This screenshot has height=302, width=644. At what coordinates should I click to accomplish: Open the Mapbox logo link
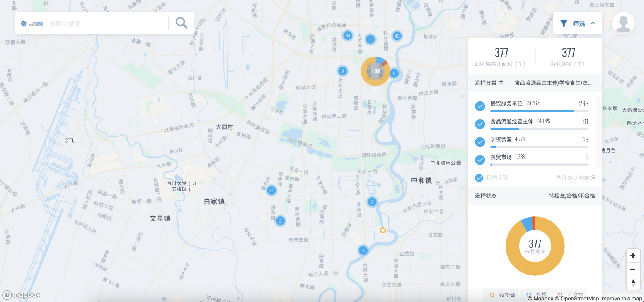tap(22, 295)
